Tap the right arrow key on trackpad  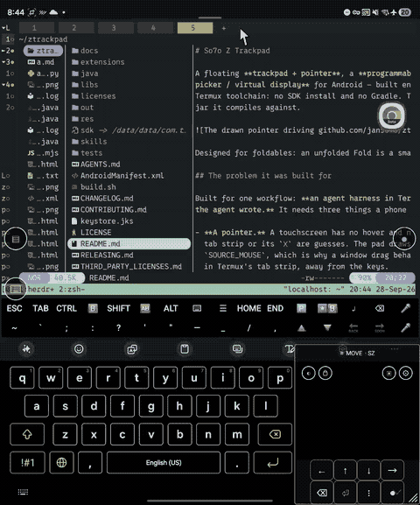392,471
